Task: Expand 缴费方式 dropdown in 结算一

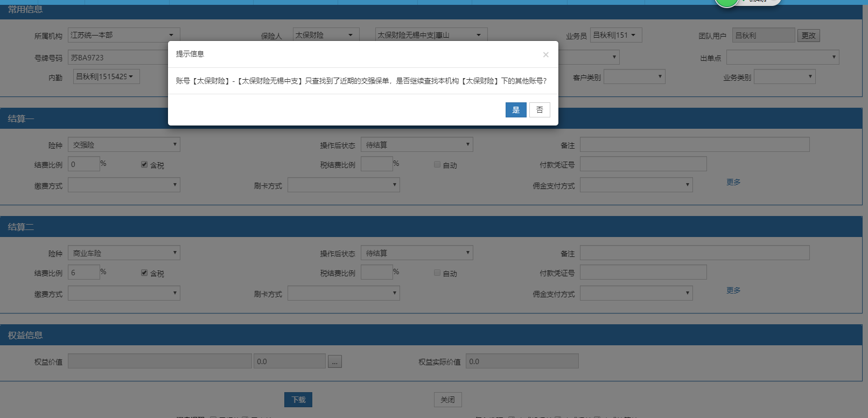Action: click(x=124, y=185)
